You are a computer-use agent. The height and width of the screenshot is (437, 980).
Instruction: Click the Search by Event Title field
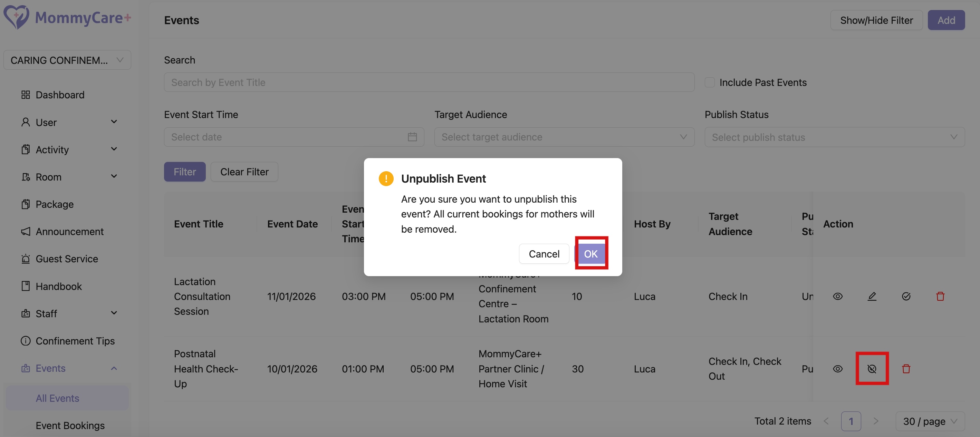click(429, 82)
